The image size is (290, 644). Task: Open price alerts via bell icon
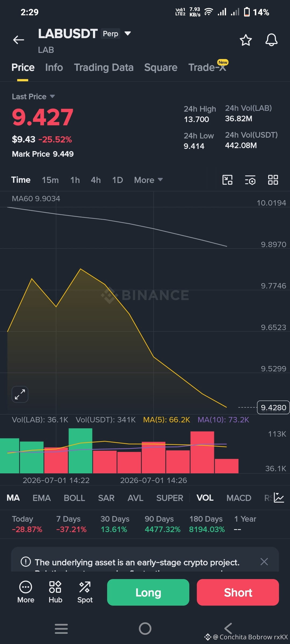[271, 40]
